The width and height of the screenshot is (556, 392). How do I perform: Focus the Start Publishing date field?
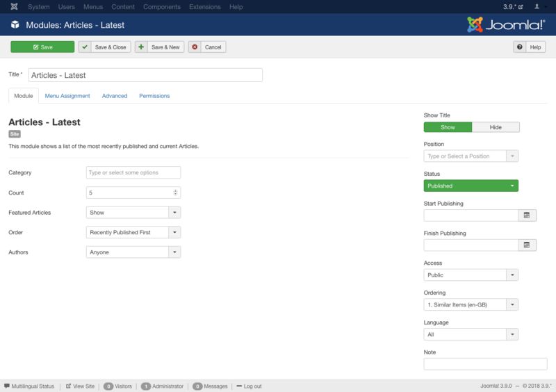471,215
